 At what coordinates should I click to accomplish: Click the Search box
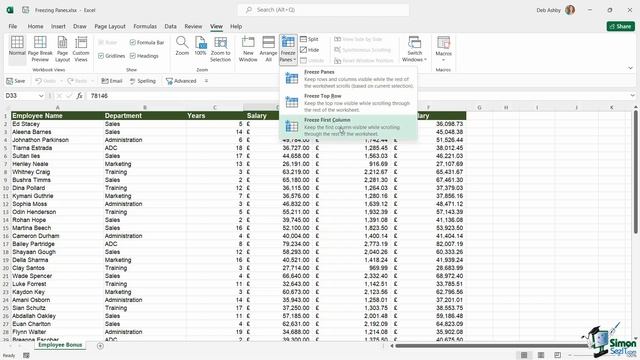tap(323, 10)
